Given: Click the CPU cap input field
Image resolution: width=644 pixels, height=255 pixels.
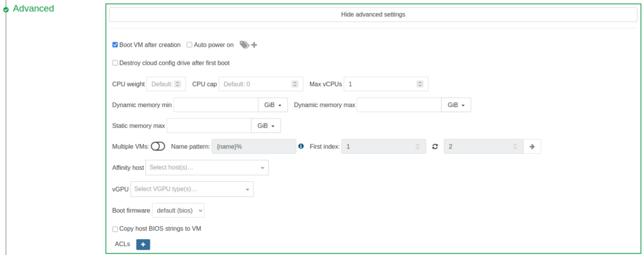Looking at the screenshot, I should 255,84.
